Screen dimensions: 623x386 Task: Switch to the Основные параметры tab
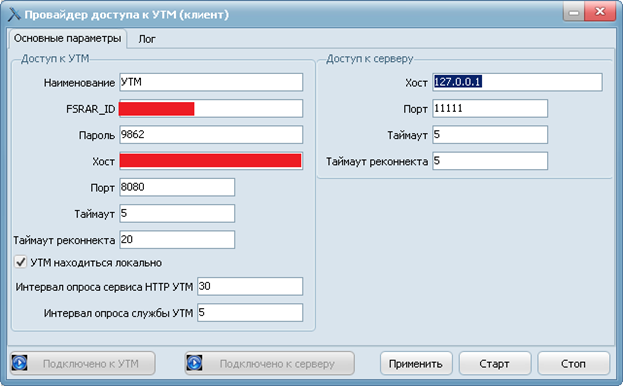click(x=67, y=39)
